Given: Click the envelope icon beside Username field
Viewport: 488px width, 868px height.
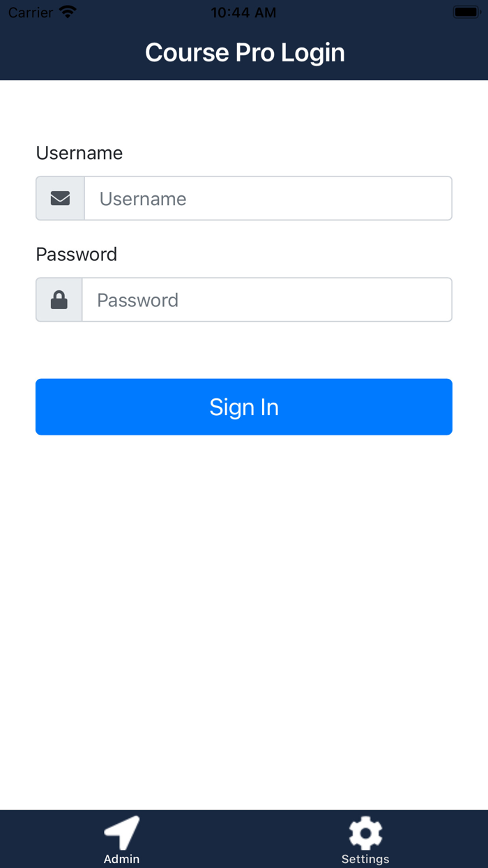Looking at the screenshot, I should point(60,198).
